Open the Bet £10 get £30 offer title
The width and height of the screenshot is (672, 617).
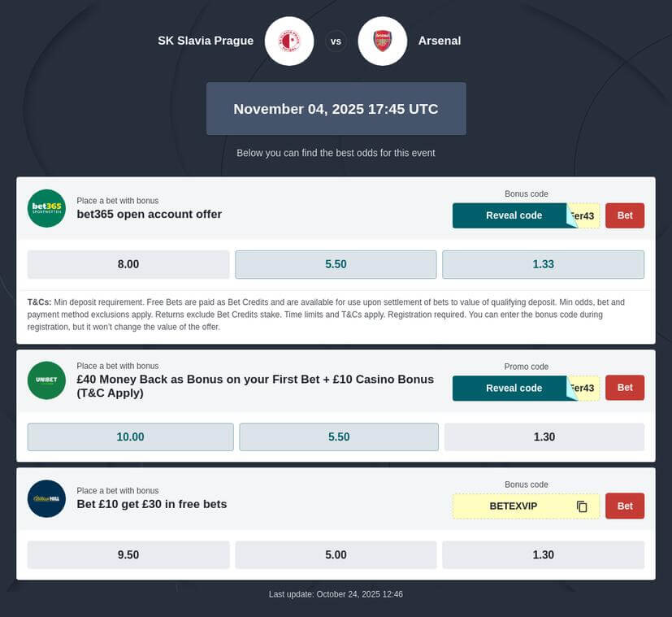[151, 504]
